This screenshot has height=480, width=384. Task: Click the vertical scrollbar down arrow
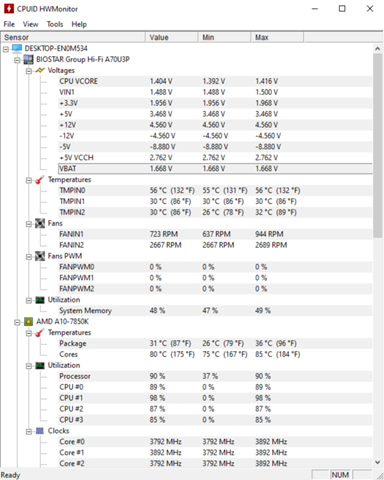(x=378, y=462)
